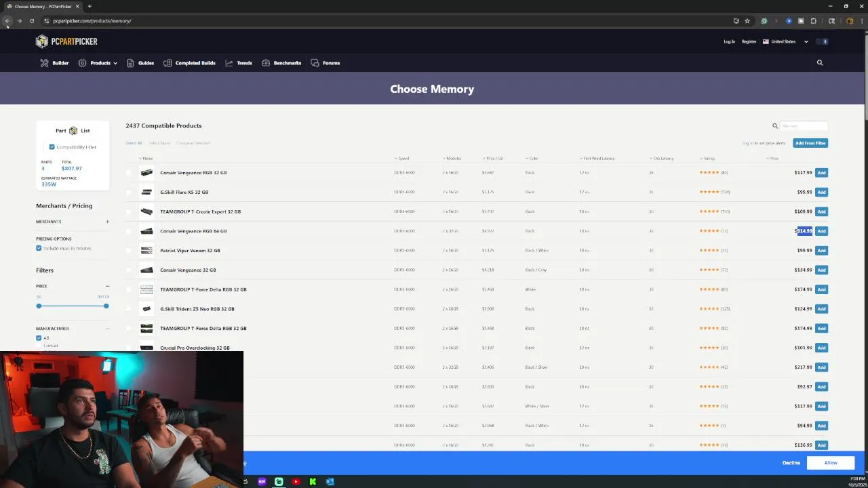Open the YouTube icon in the taskbar
The height and width of the screenshot is (488, 868).
tap(296, 481)
